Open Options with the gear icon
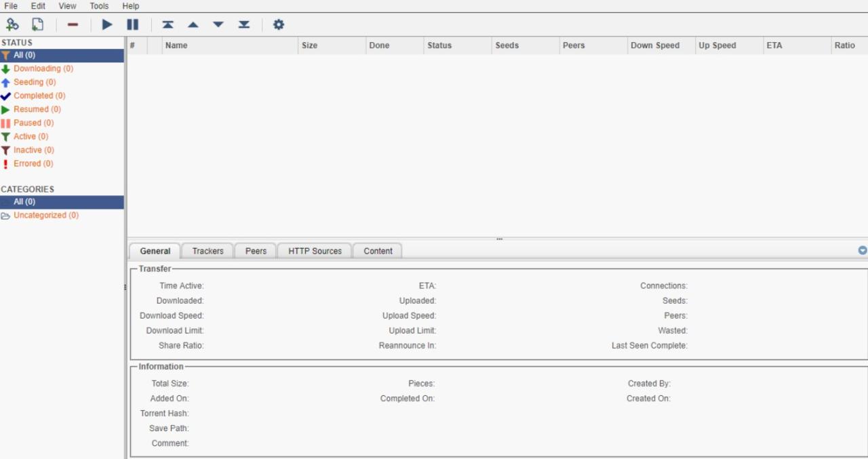The height and width of the screenshot is (459, 868). [278, 24]
